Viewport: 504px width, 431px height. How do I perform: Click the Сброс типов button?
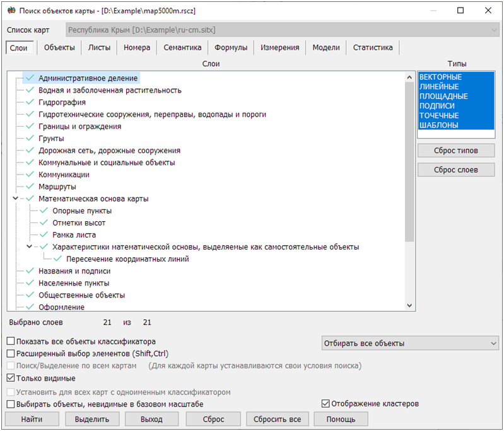[x=455, y=151]
